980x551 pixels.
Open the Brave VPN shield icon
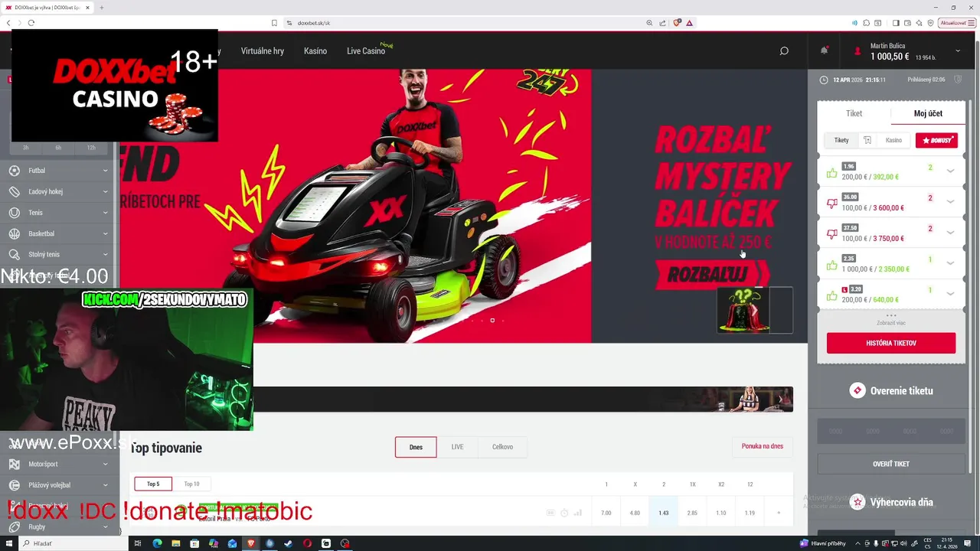930,23
